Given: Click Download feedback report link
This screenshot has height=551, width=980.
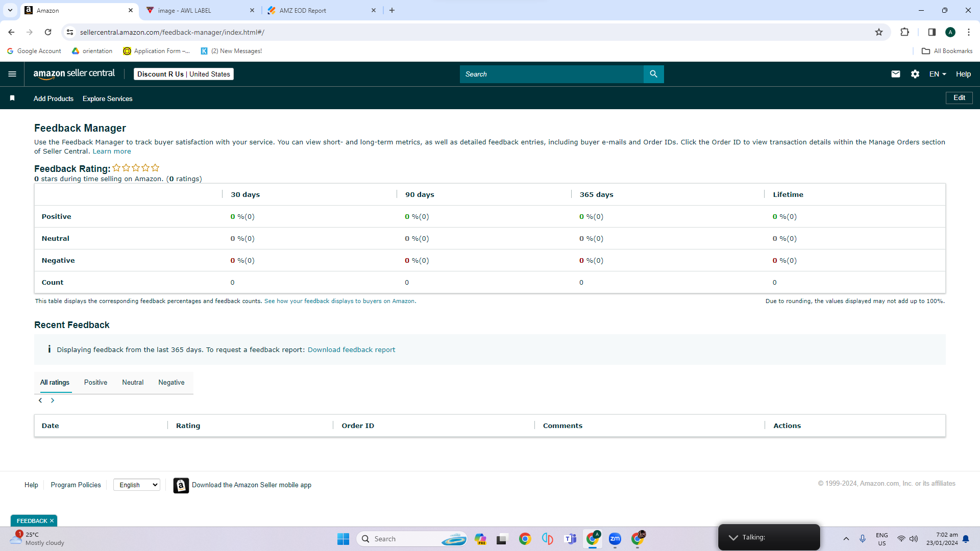Looking at the screenshot, I should tap(351, 349).
